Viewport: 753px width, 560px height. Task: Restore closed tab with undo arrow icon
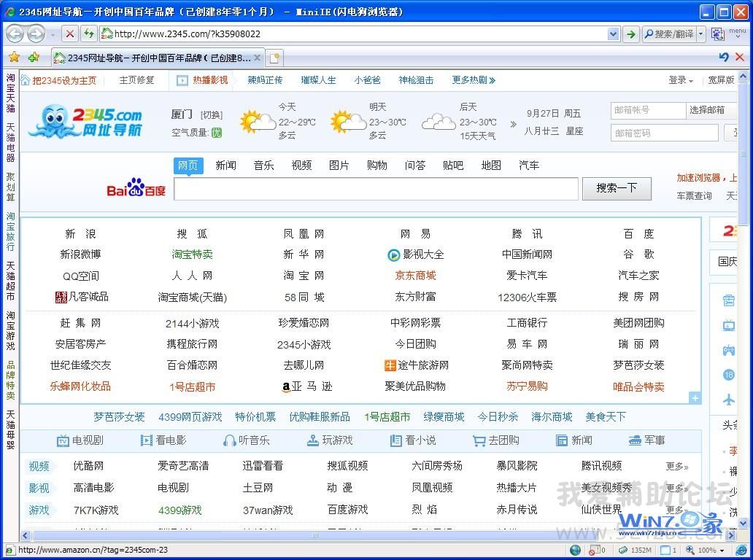(723, 57)
